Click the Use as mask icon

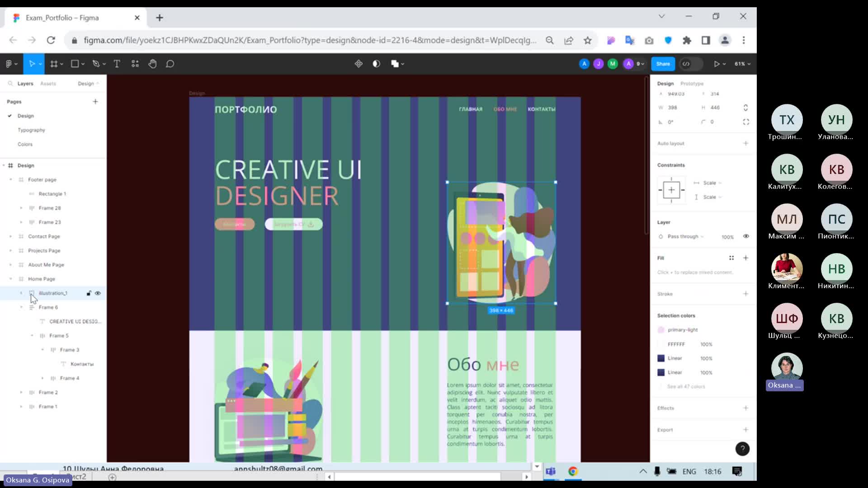tap(376, 64)
